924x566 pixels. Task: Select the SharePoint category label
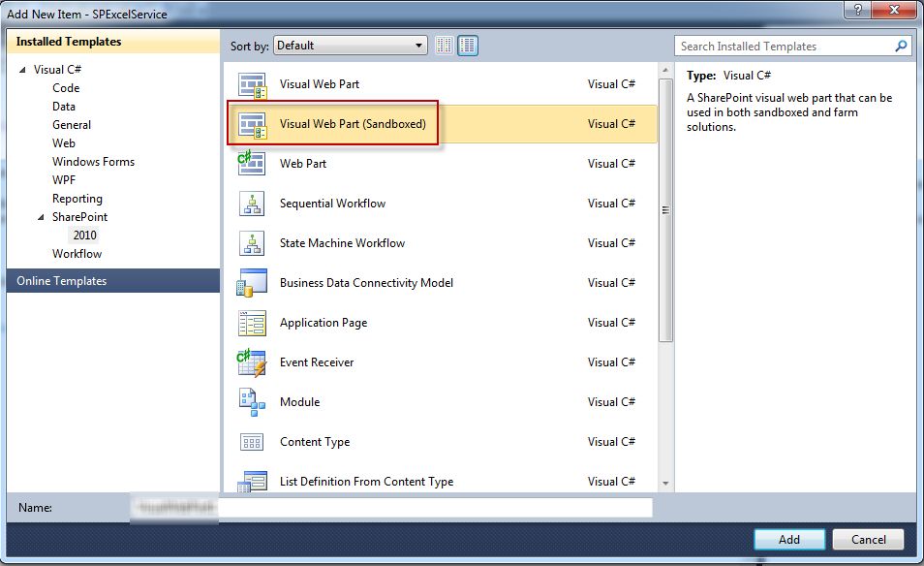[x=79, y=216]
